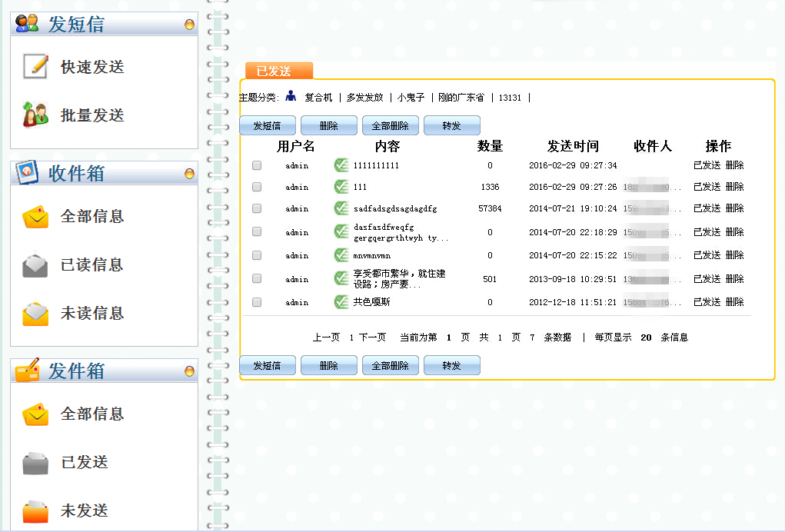Select the 已发送 orange tab
This screenshot has height=532, width=785.
point(279,71)
